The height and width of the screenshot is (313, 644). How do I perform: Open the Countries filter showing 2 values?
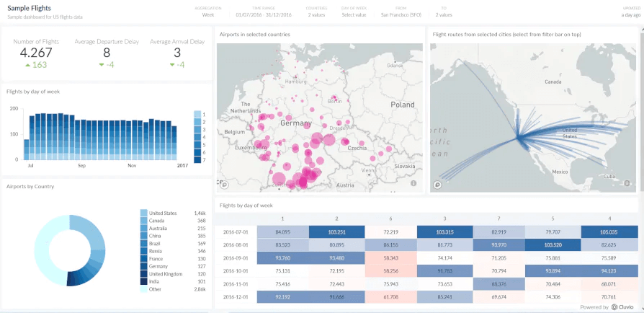[316, 12]
